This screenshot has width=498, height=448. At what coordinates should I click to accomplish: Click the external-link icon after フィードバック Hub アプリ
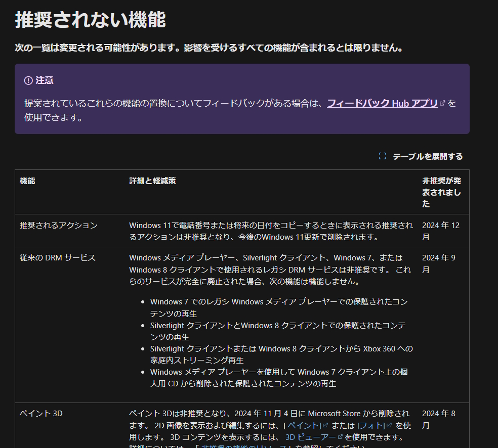click(x=443, y=103)
